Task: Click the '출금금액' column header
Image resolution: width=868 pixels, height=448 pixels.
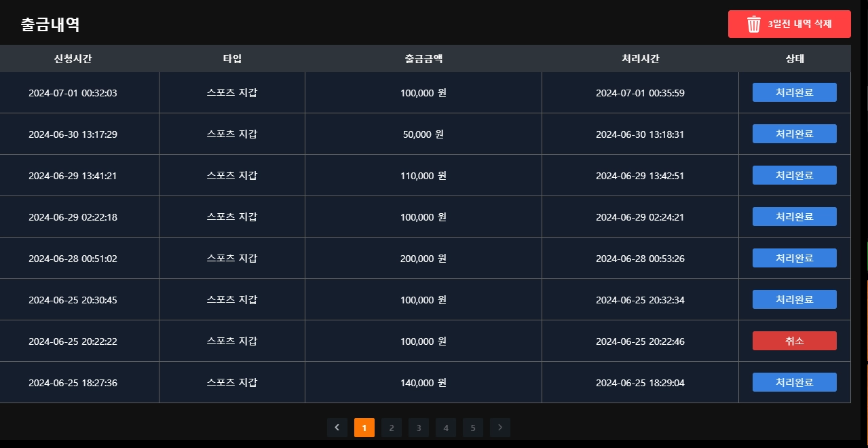Action: tap(423, 58)
